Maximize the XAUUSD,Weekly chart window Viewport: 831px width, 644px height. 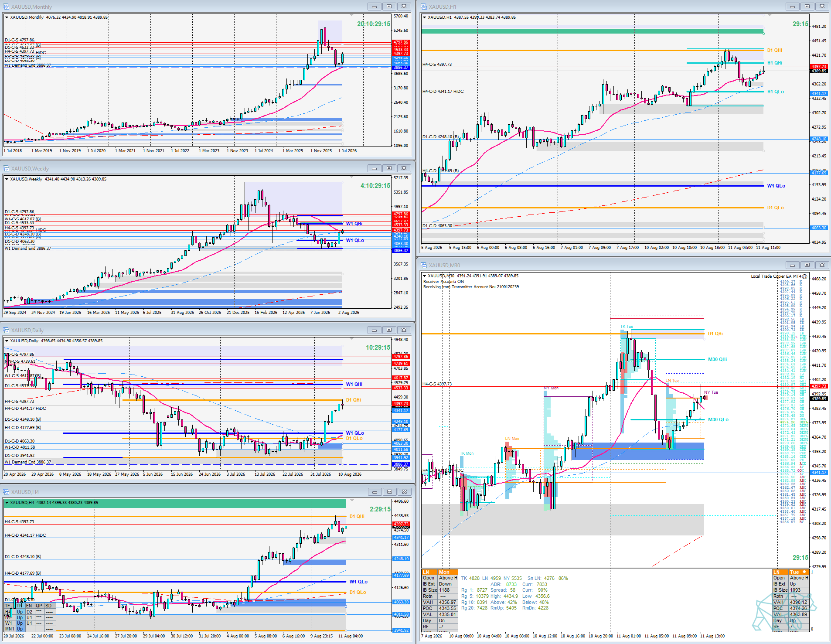tap(389, 168)
